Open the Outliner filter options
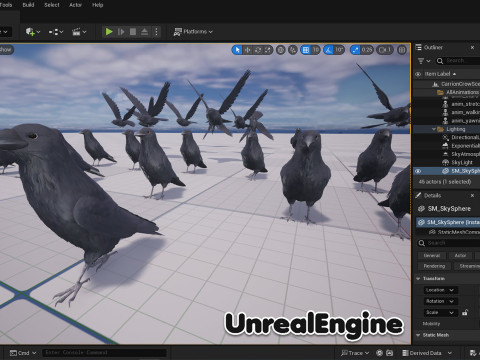The width and height of the screenshot is (480, 360). pyautogui.click(x=424, y=61)
